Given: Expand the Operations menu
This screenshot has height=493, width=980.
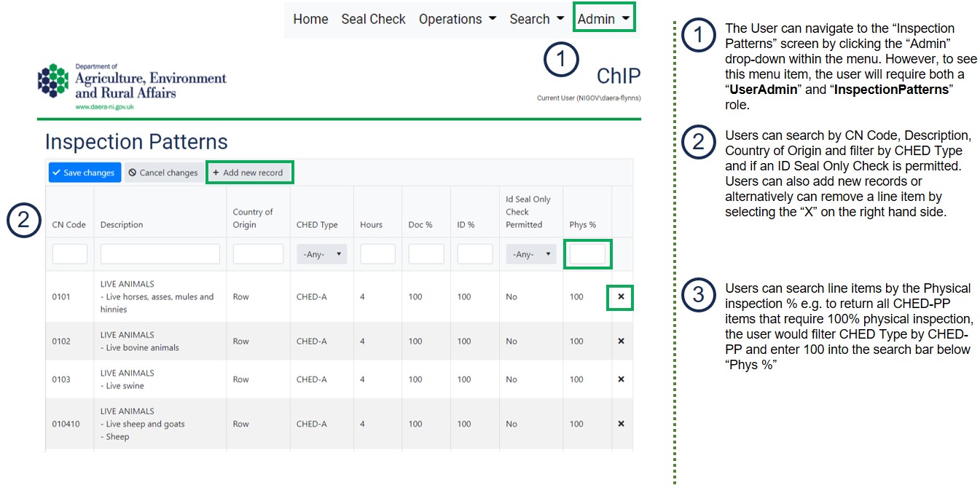Looking at the screenshot, I should tap(457, 19).
